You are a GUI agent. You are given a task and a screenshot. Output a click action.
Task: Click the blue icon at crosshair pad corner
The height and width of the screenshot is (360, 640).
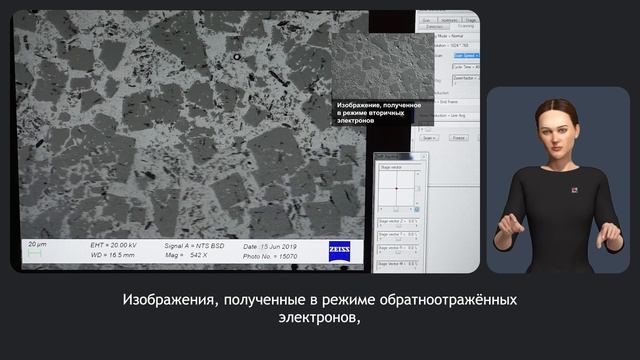[x=417, y=210]
